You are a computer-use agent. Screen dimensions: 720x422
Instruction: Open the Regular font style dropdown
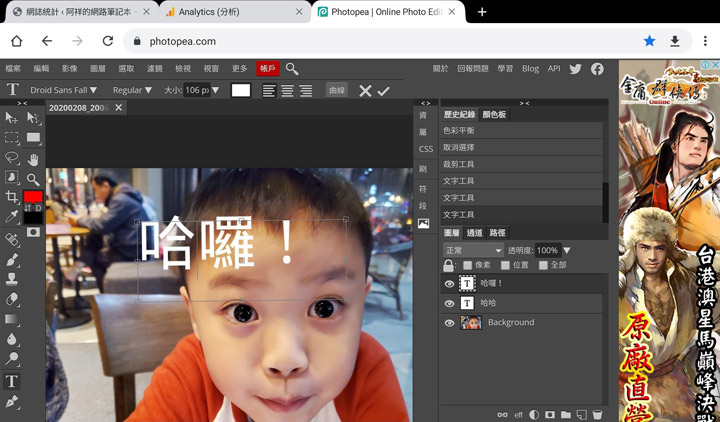pyautogui.click(x=132, y=90)
